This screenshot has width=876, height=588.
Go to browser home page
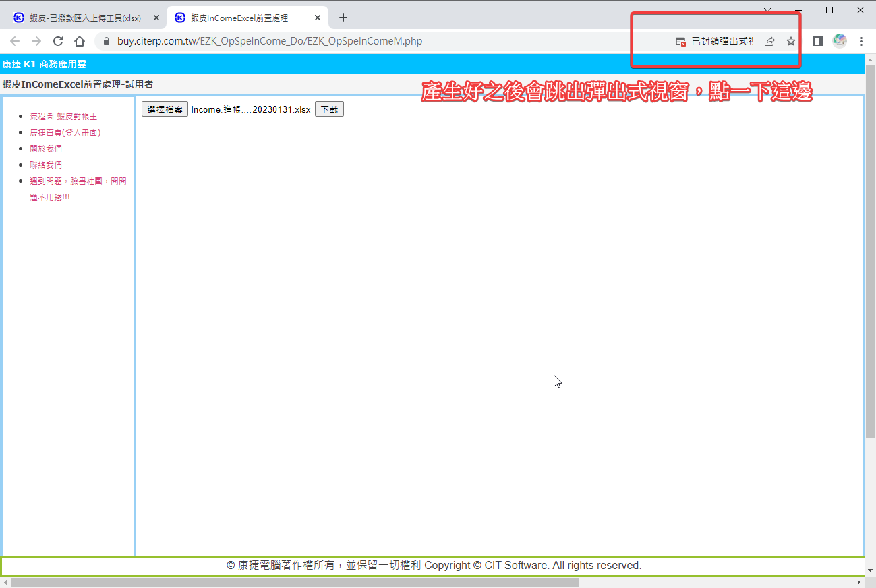click(80, 41)
